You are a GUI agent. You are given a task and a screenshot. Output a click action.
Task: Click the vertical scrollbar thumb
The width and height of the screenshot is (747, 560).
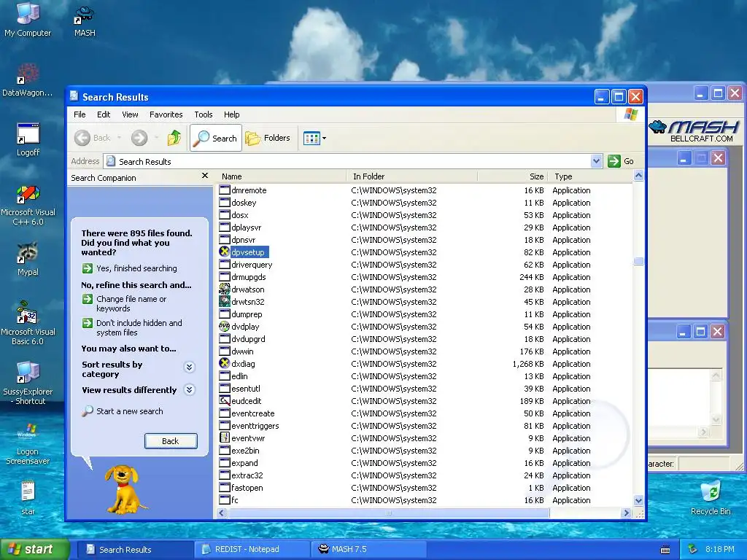point(638,261)
